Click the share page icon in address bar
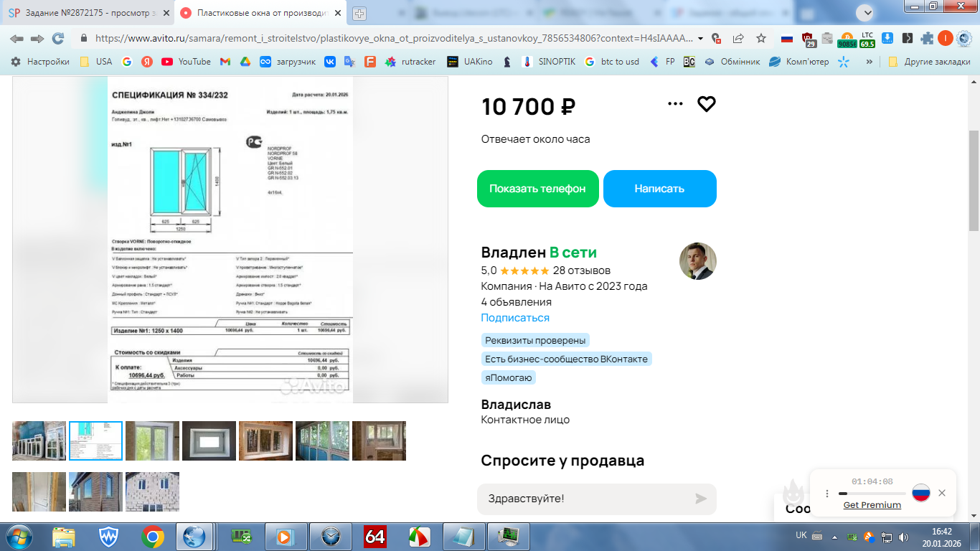The height and width of the screenshot is (551, 980). pyautogui.click(x=738, y=38)
